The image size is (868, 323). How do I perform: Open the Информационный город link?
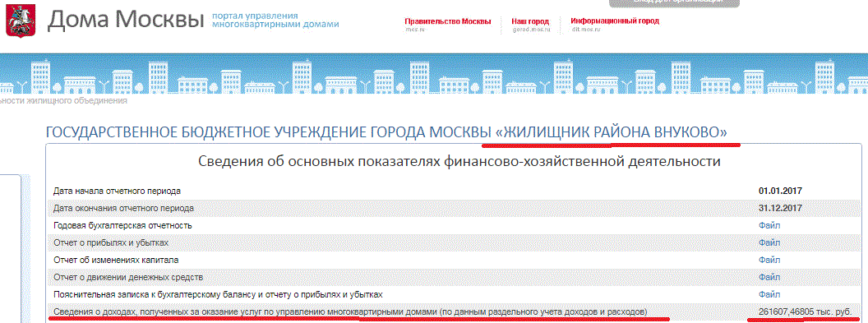click(615, 21)
